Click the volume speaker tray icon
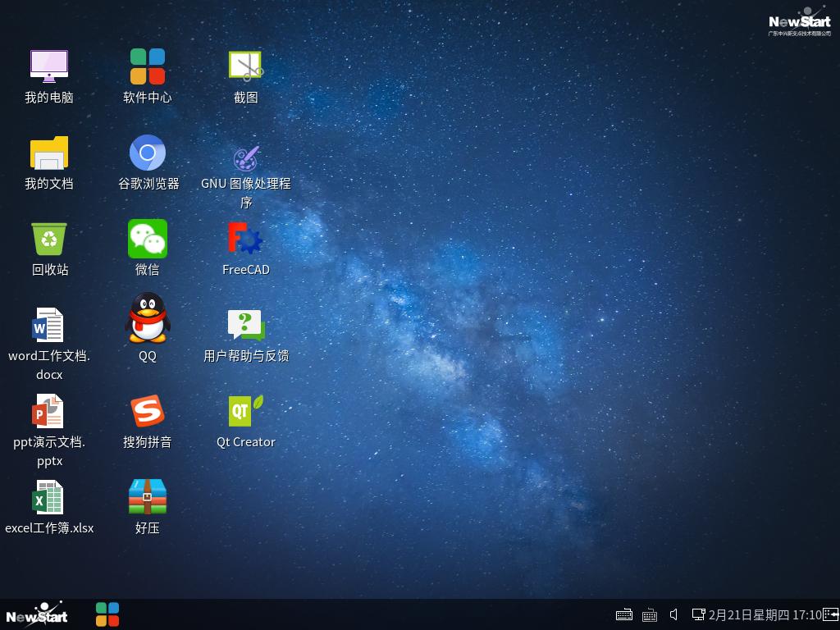 (673, 614)
